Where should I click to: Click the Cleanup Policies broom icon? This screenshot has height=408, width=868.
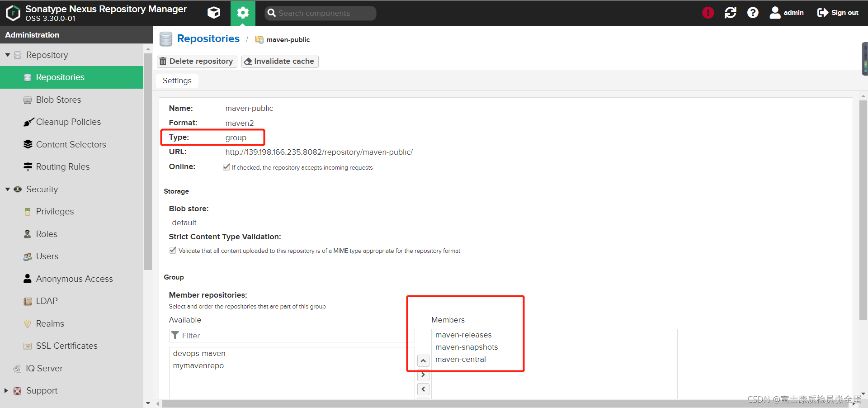(28, 122)
